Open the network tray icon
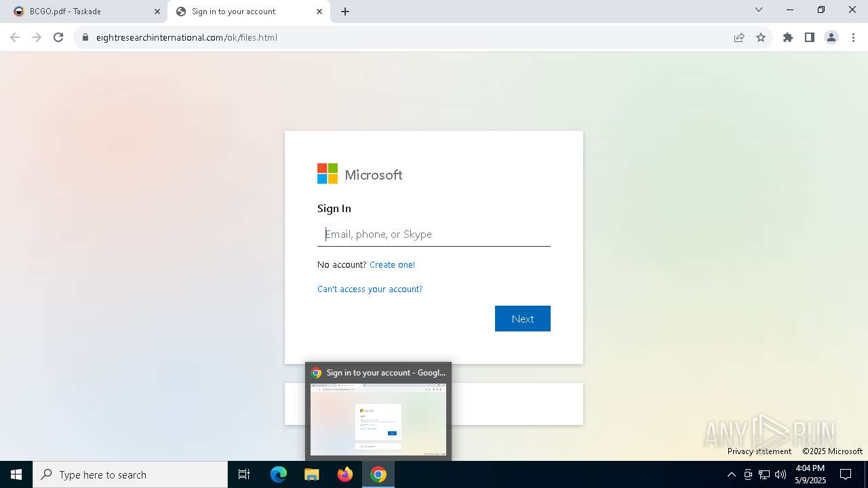The image size is (868, 488). 764,474
